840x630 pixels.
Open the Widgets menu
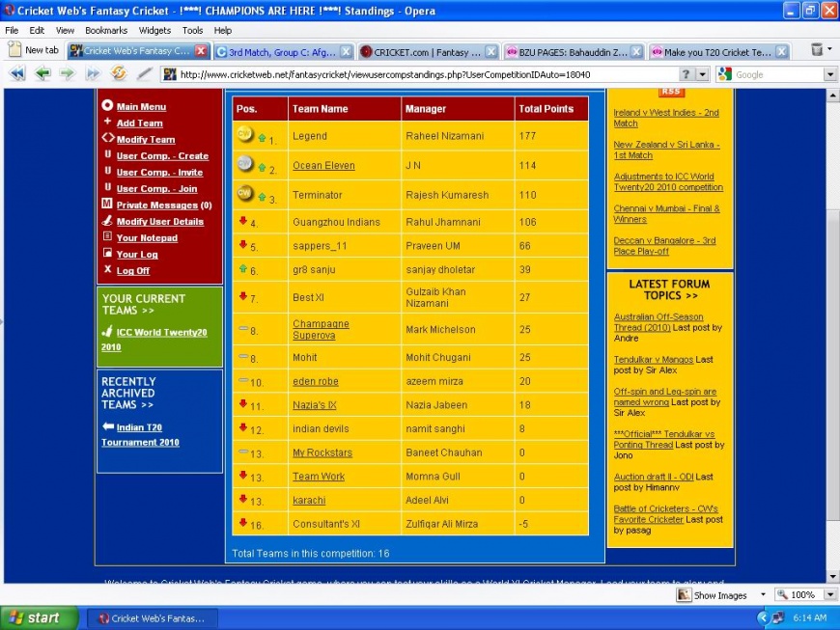coord(154,30)
